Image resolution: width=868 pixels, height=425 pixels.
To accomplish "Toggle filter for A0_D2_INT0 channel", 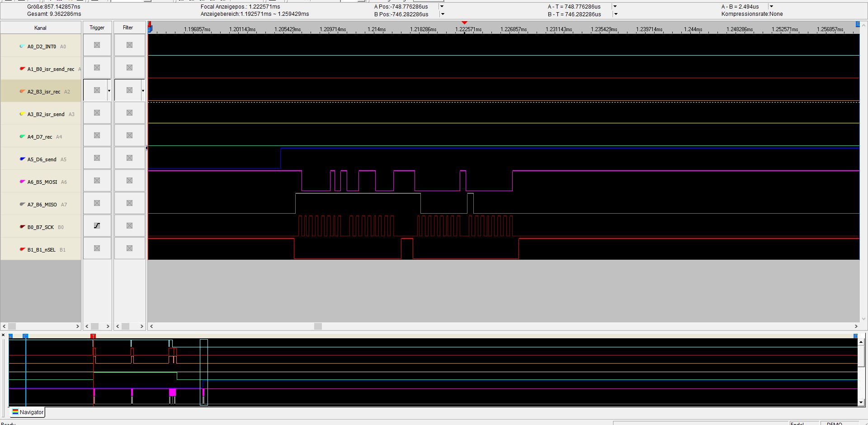I will pyautogui.click(x=129, y=45).
